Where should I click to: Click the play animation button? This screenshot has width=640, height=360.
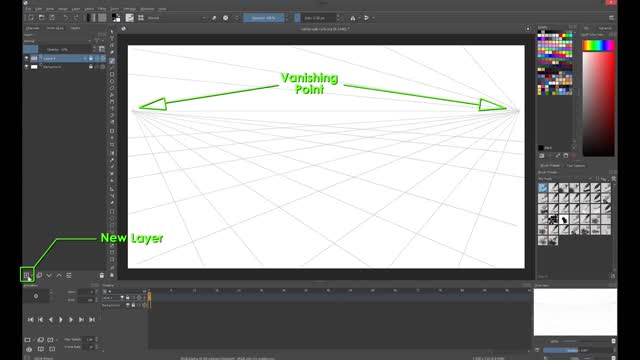point(61,320)
